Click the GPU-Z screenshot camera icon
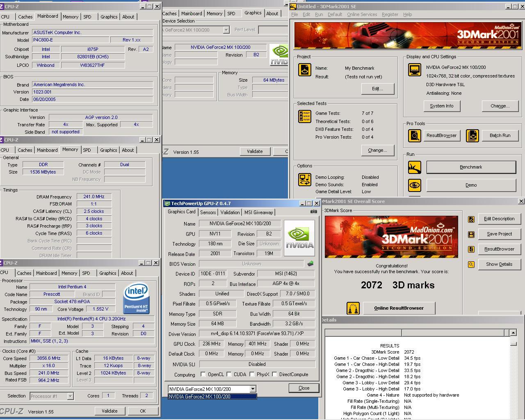Image resolution: width=525 pixels, height=420 pixels. click(x=314, y=212)
